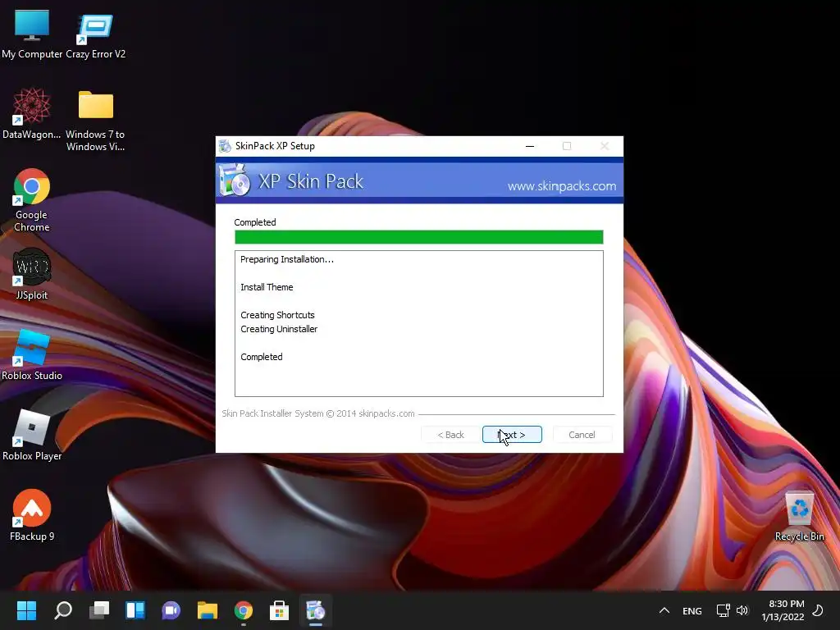The width and height of the screenshot is (840, 630).
Task: Click ENG language indicator
Action: click(x=692, y=610)
